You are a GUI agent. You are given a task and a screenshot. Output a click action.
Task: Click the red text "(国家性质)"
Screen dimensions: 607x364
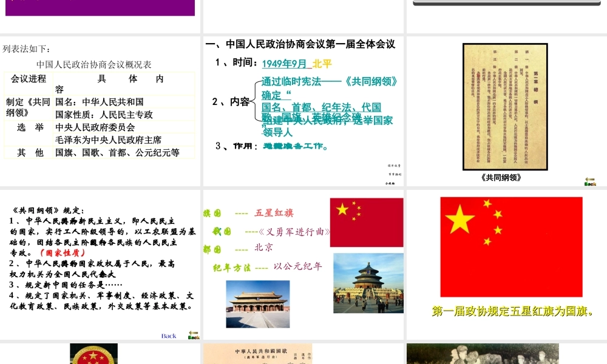point(62,253)
